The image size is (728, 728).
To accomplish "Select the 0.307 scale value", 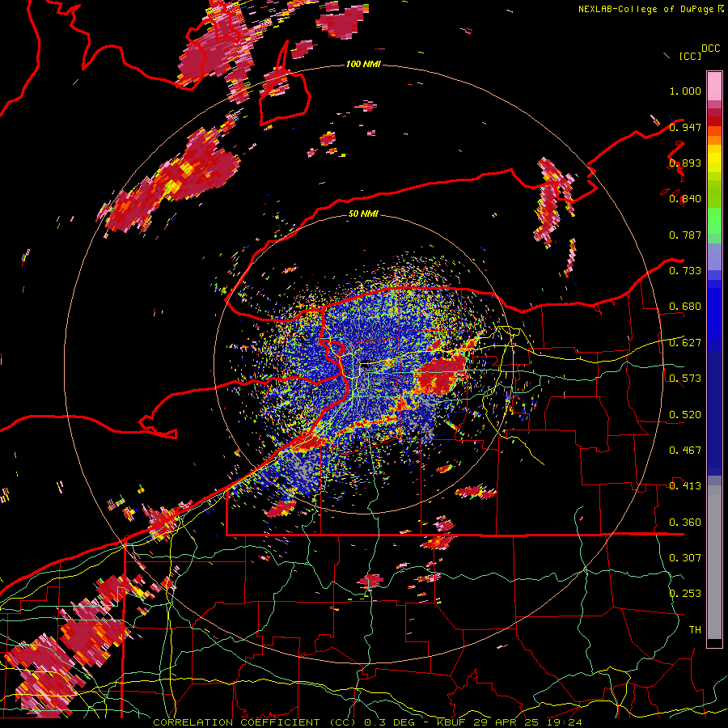I will [x=685, y=557].
